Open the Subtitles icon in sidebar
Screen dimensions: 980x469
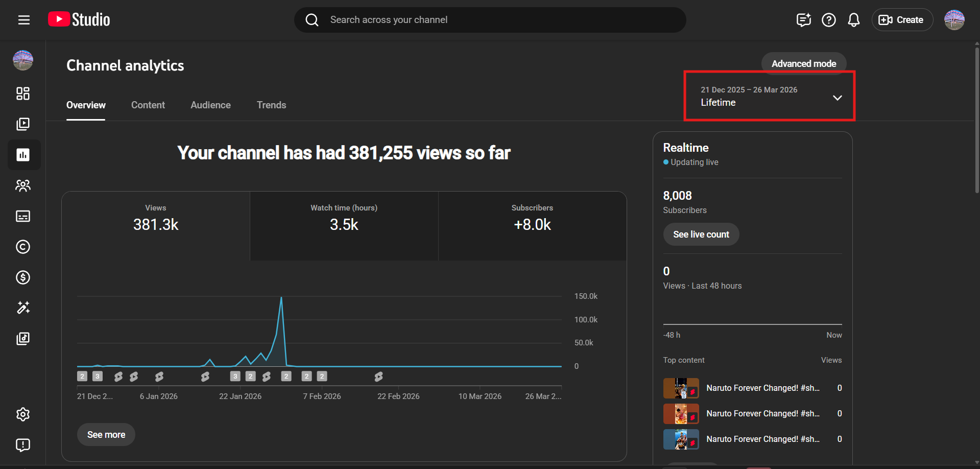(23, 216)
